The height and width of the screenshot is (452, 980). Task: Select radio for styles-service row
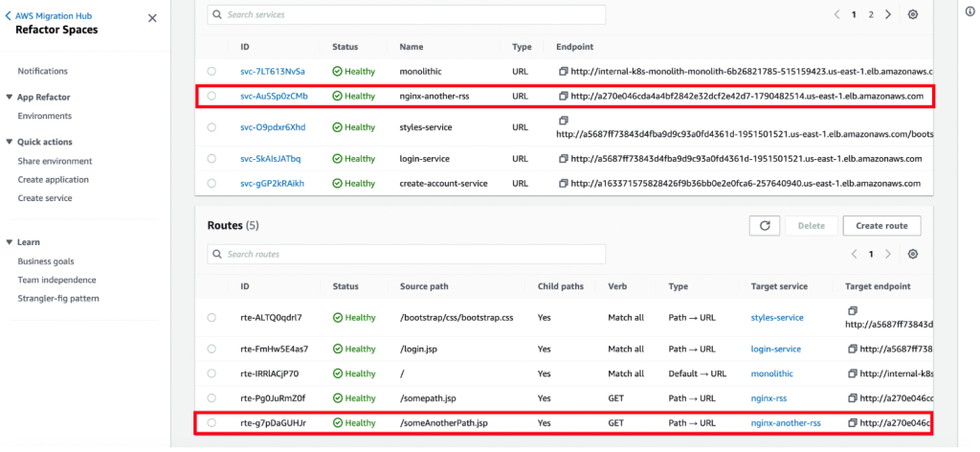tap(212, 127)
